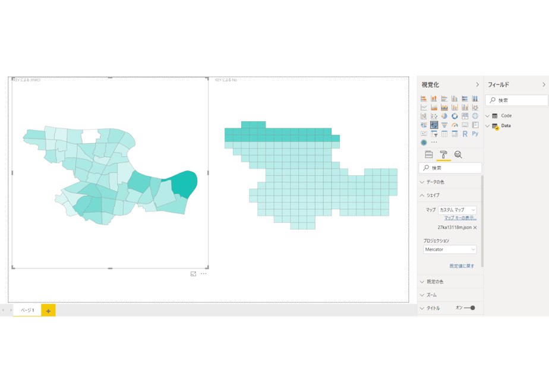Remove the 27ka13118m.json map file

[475, 228]
